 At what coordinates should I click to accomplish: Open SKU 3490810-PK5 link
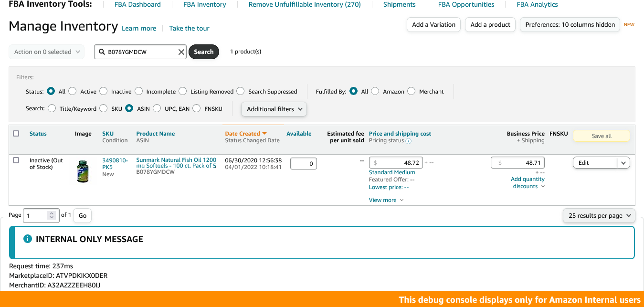point(115,164)
